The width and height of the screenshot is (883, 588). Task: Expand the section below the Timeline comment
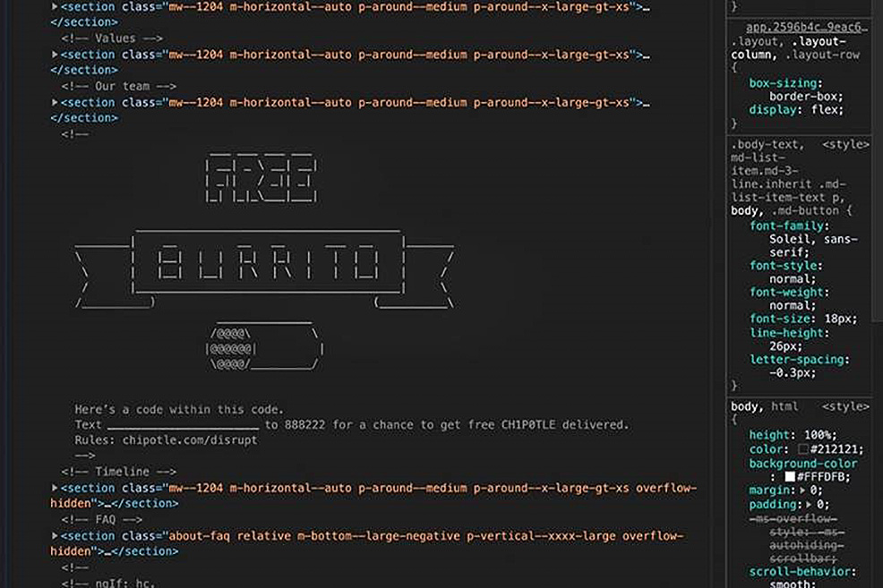55,488
